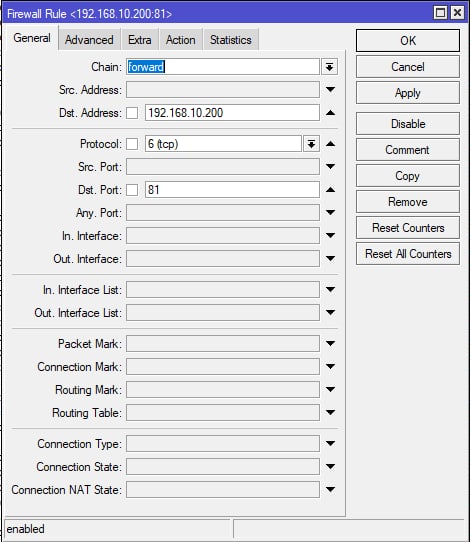Click the Reset Counters button
The image size is (471, 542).
(408, 228)
